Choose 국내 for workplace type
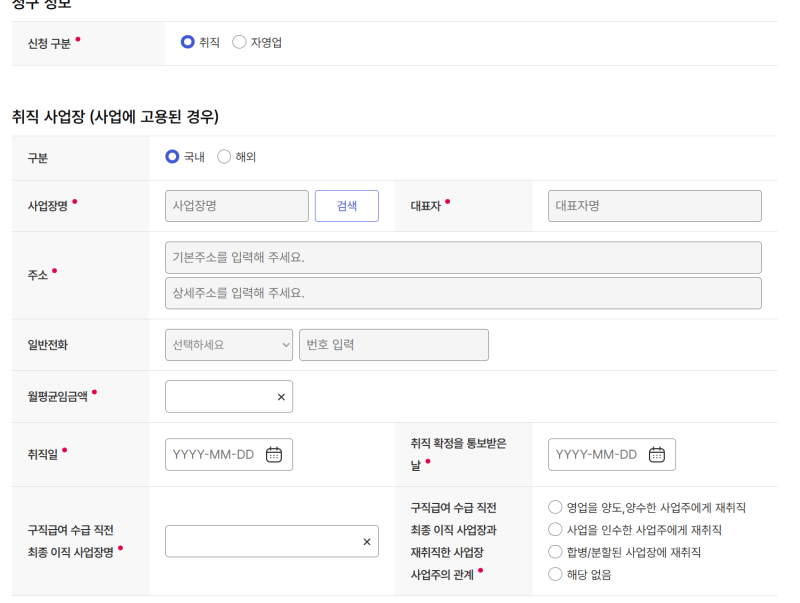The image size is (800, 603). 172,157
